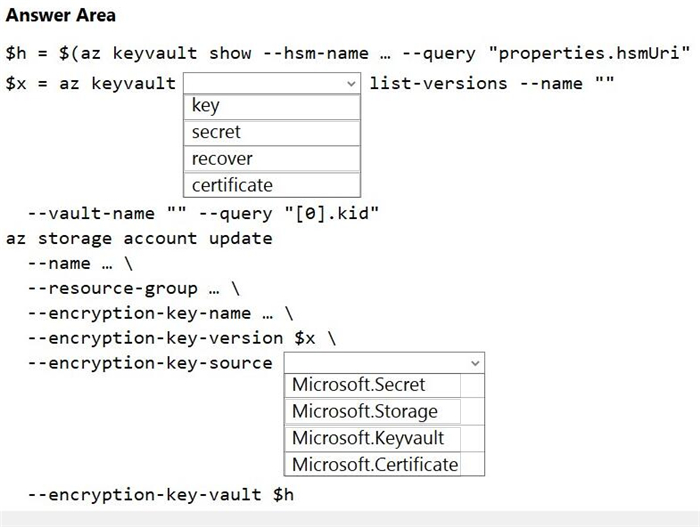Image resolution: width=700 pixels, height=527 pixels.
Task: Select the key option
Action: [x=272, y=106]
